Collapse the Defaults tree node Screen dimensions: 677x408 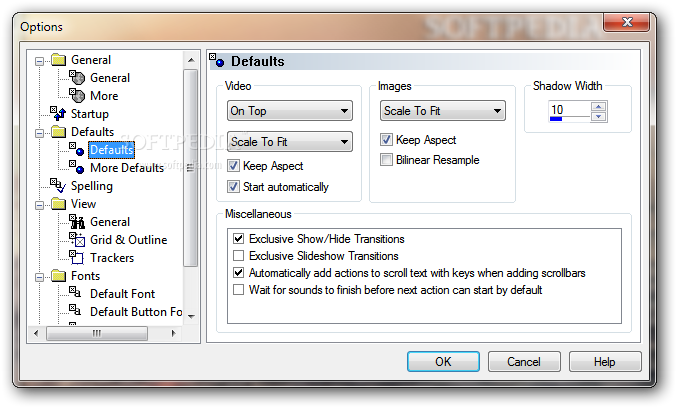39,133
